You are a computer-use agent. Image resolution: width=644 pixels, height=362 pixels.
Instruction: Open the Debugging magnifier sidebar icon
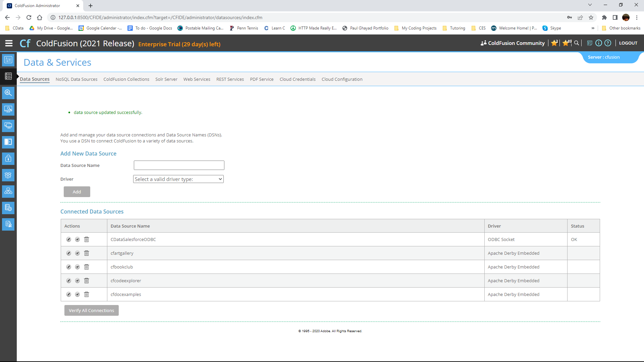click(8, 93)
